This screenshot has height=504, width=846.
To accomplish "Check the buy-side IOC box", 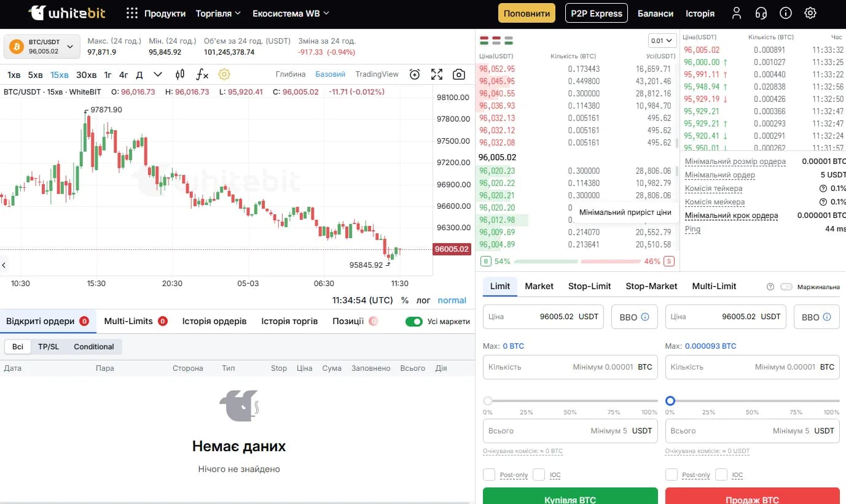I will 539,475.
